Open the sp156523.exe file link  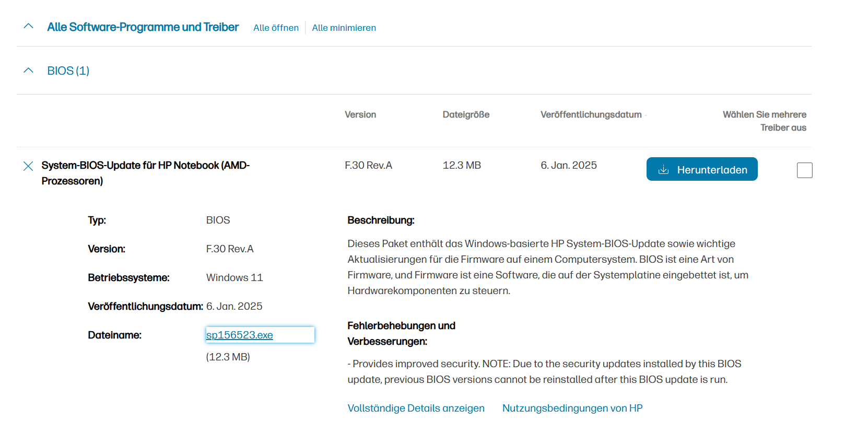[240, 335]
